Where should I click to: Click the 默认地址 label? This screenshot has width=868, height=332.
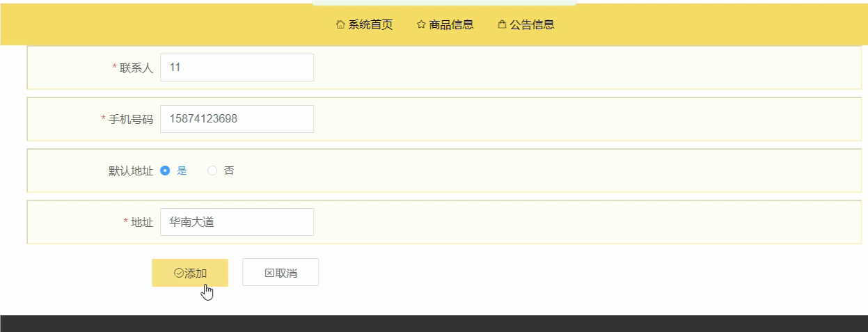point(131,171)
